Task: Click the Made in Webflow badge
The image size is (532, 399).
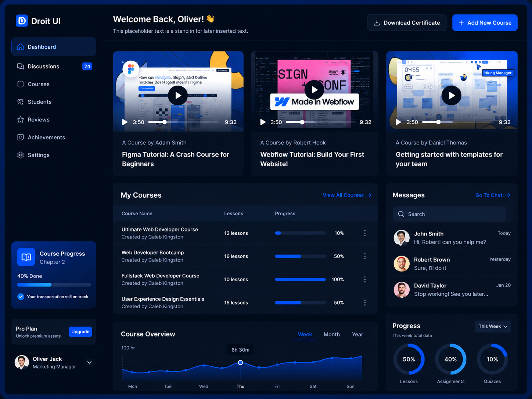Action: [x=314, y=102]
